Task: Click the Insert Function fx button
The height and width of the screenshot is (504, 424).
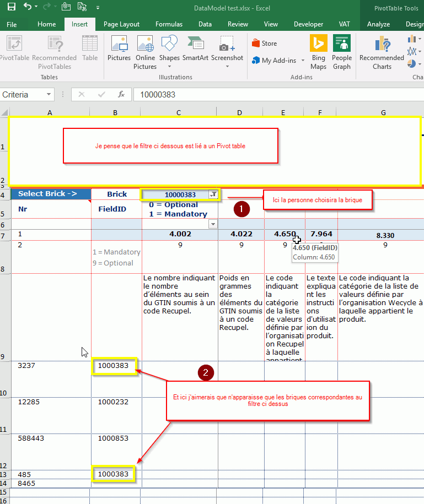Action: 121,95
